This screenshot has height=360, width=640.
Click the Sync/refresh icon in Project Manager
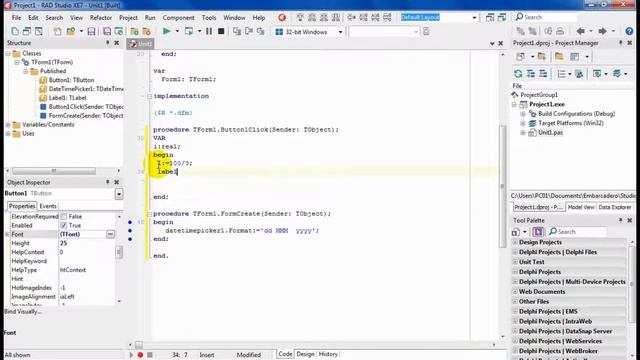[518, 74]
